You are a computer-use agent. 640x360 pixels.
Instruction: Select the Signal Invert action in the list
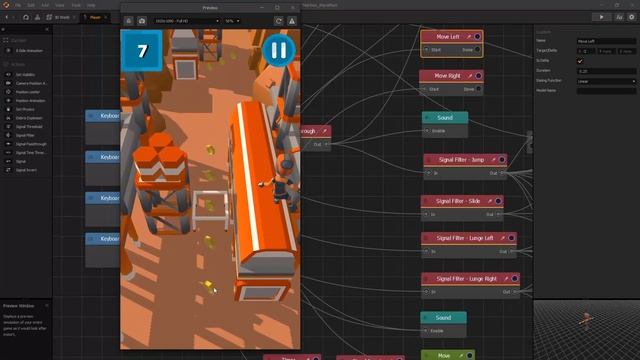tap(26, 170)
